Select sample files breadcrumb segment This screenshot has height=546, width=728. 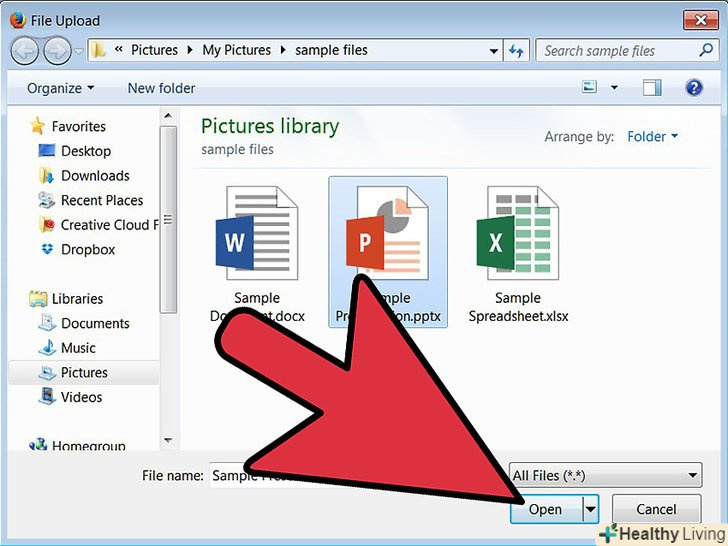(x=331, y=50)
